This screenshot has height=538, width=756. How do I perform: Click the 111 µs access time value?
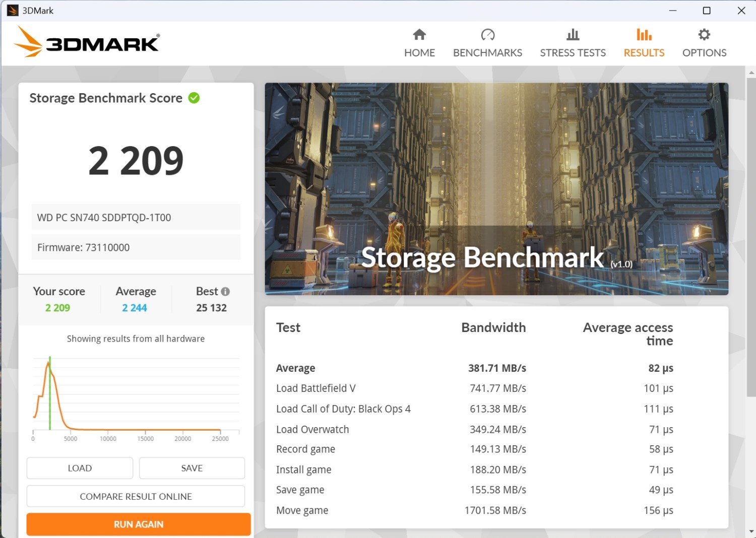coord(658,409)
